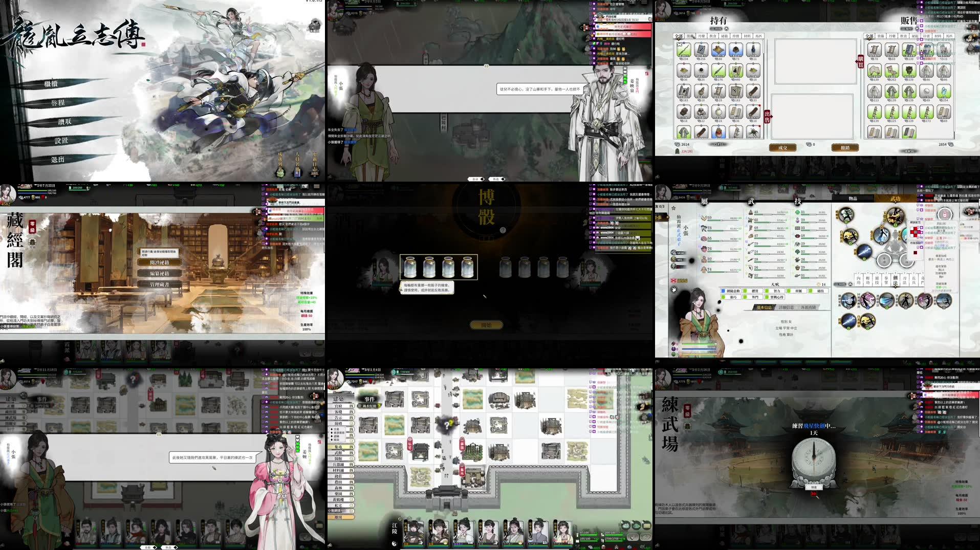The width and height of the screenshot is (980, 550).
Task: Click the 集市 red map marker
Action: [x=462, y=471]
